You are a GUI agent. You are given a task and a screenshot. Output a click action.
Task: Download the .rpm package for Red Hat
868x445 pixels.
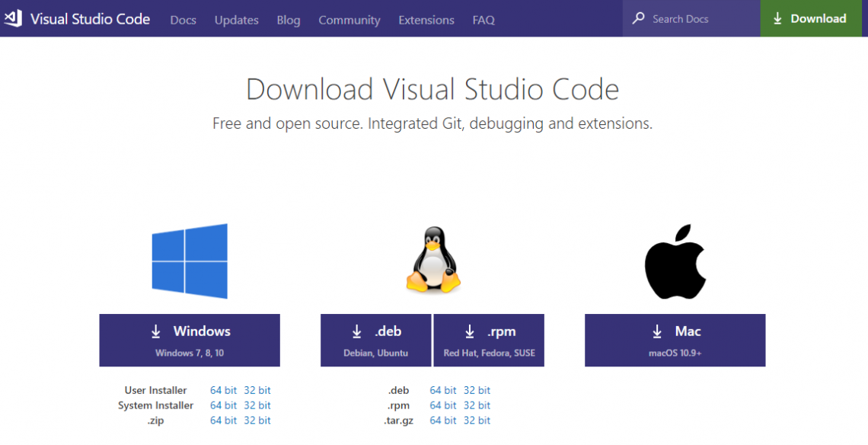point(489,340)
